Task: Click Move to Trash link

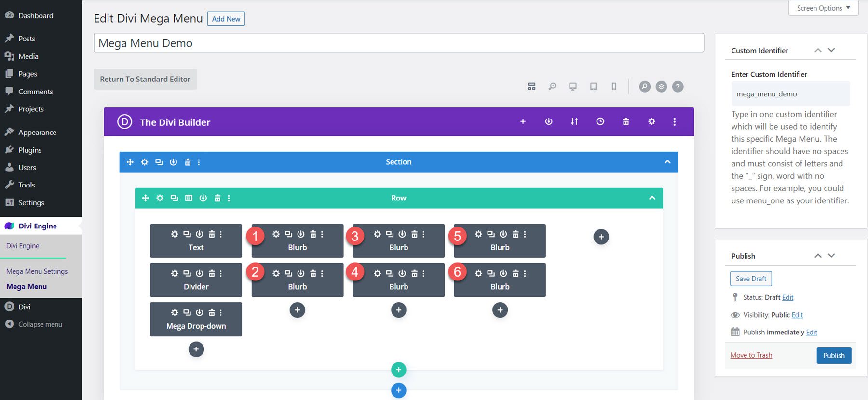Action: pyautogui.click(x=751, y=355)
